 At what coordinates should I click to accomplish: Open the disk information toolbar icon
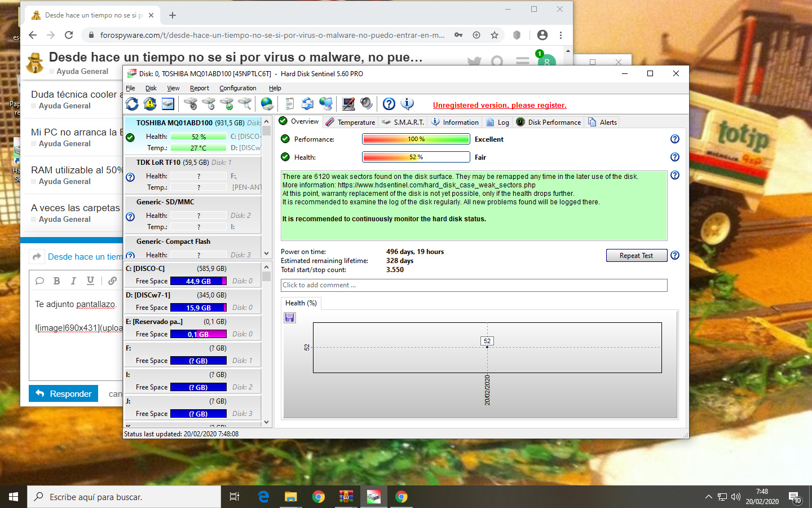click(x=167, y=104)
